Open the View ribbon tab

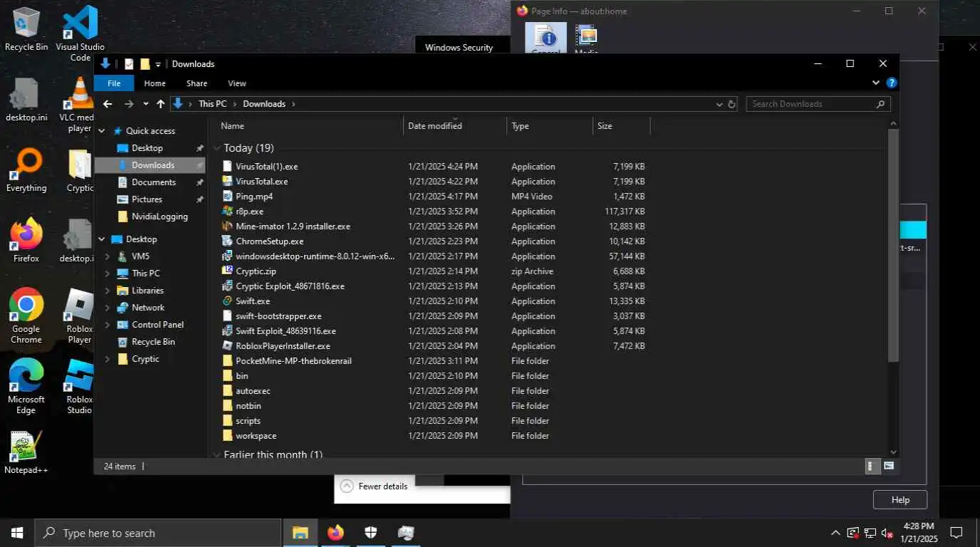click(x=237, y=83)
